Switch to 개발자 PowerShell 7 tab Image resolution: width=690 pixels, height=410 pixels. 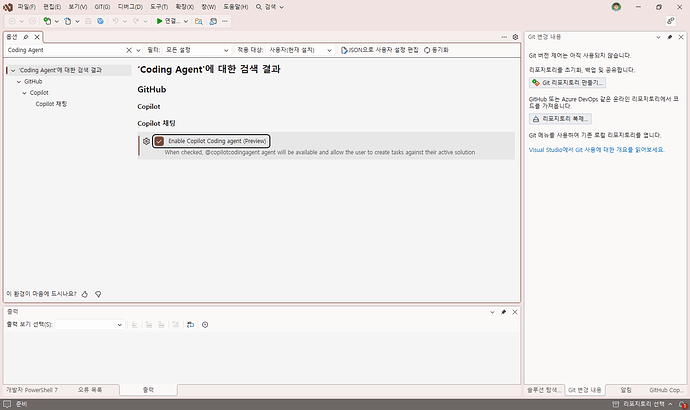[32, 390]
